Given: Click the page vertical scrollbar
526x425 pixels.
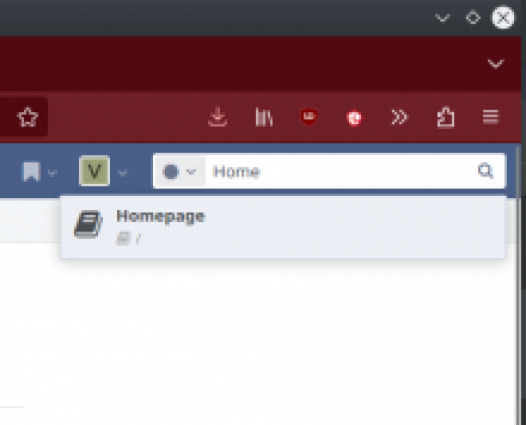Looking at the screenshot, I should (518, 285).
